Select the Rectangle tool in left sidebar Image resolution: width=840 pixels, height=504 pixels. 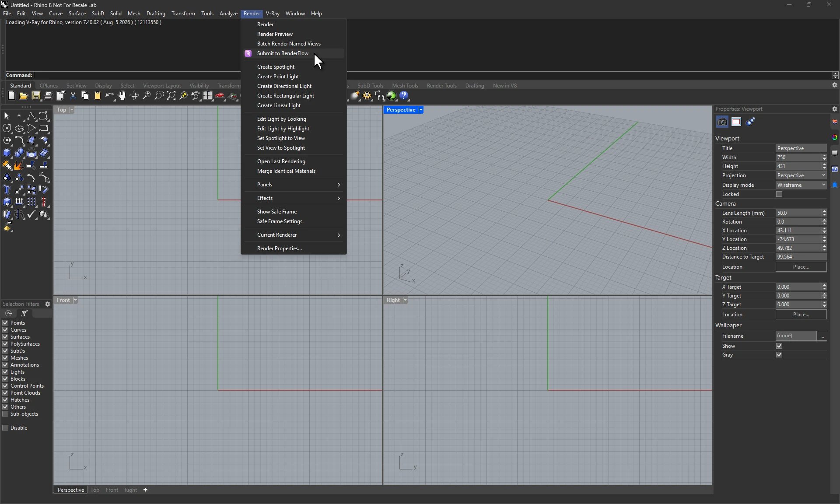click(x=44, y=129)
